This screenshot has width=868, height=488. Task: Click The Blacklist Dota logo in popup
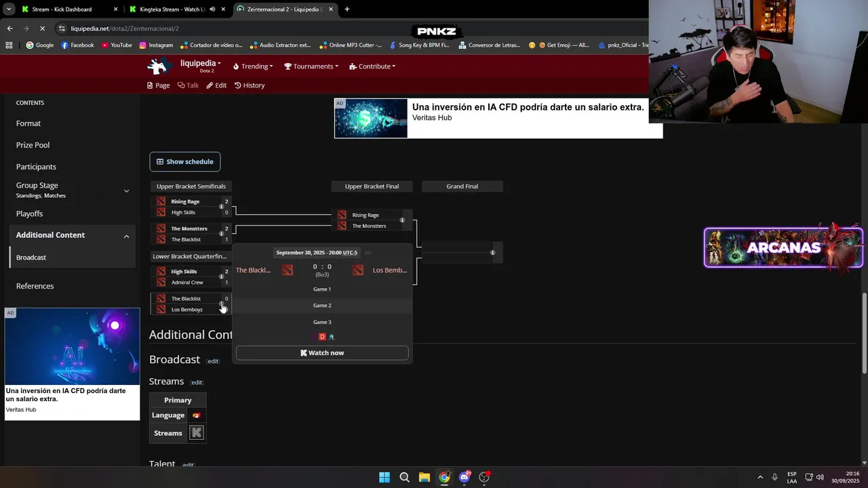click(288, 270)
